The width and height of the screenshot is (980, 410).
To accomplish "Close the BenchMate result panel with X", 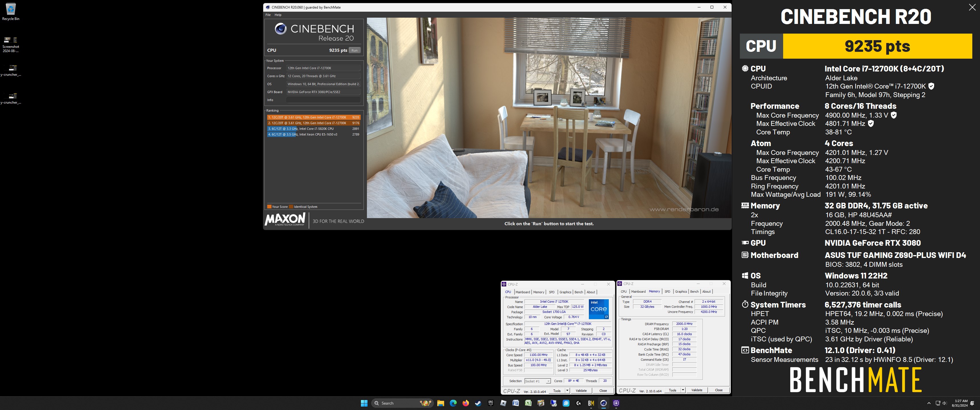I will [x=972, y=7].
